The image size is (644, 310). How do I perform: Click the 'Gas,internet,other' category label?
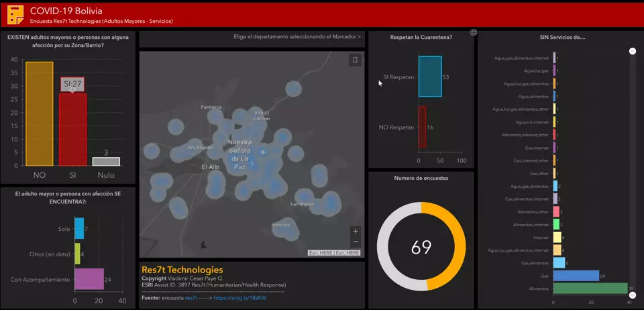point(531,160)
